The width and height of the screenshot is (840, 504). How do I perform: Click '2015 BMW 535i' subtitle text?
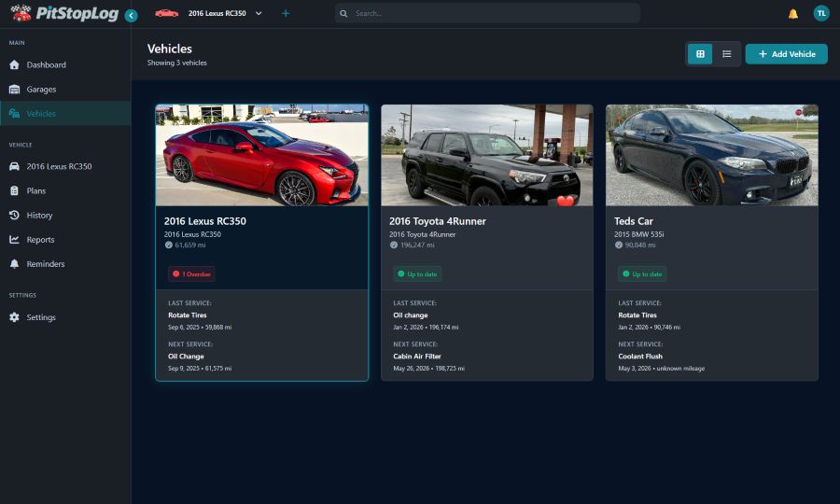(x=638, y=234)
